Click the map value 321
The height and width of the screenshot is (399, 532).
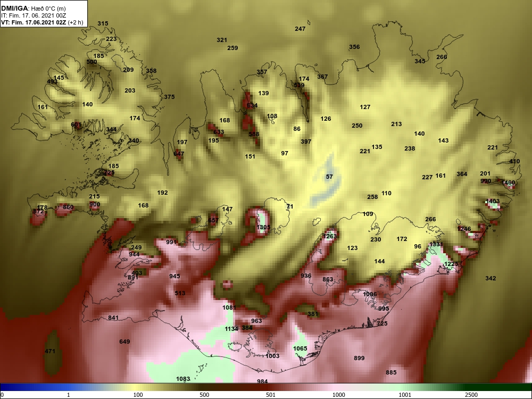[222, 40]
